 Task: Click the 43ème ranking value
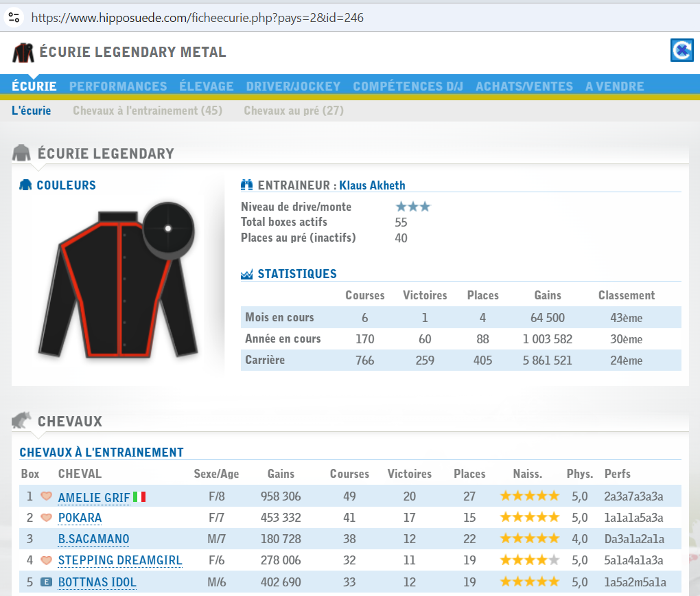(627, 318)
